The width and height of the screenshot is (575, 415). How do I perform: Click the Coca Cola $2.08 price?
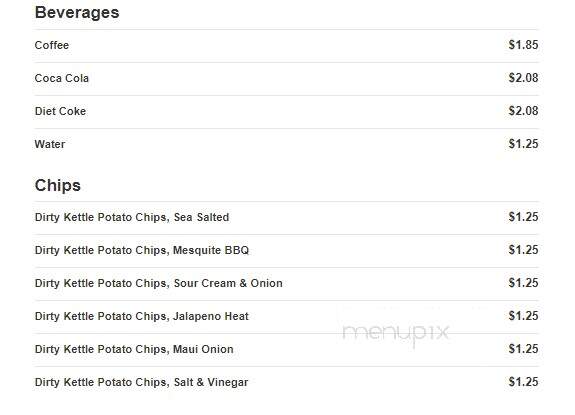pos(523,78)
